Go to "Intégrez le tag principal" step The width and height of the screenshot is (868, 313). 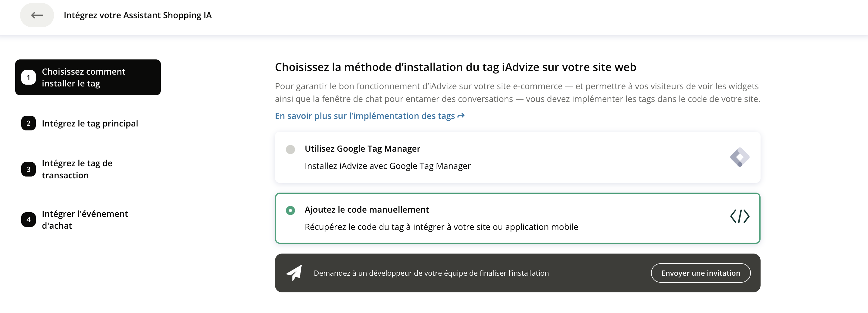click(x=90, y=123)
